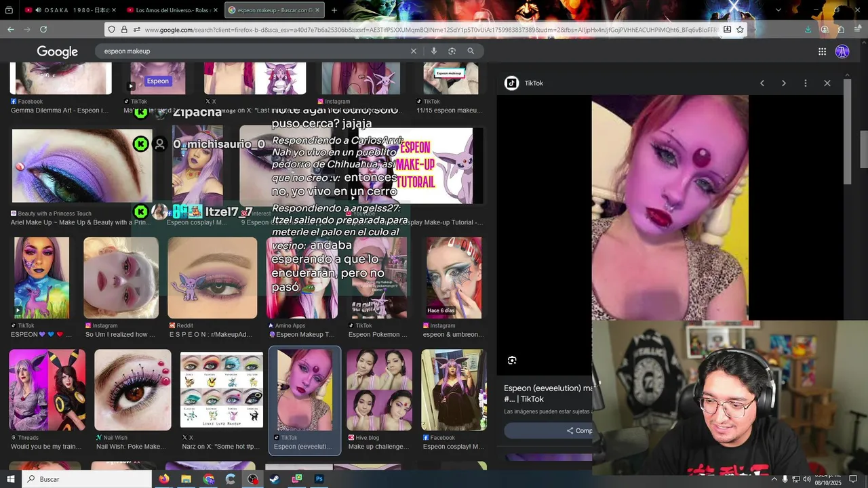Open the reader view icon in the address bar
This screenshot has width=868, height=488.
pos(727,29)
